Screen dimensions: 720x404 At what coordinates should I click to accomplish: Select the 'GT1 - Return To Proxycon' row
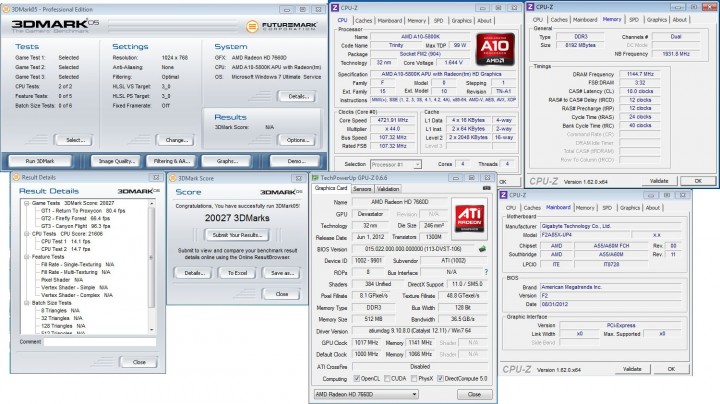tap(83, 211)
